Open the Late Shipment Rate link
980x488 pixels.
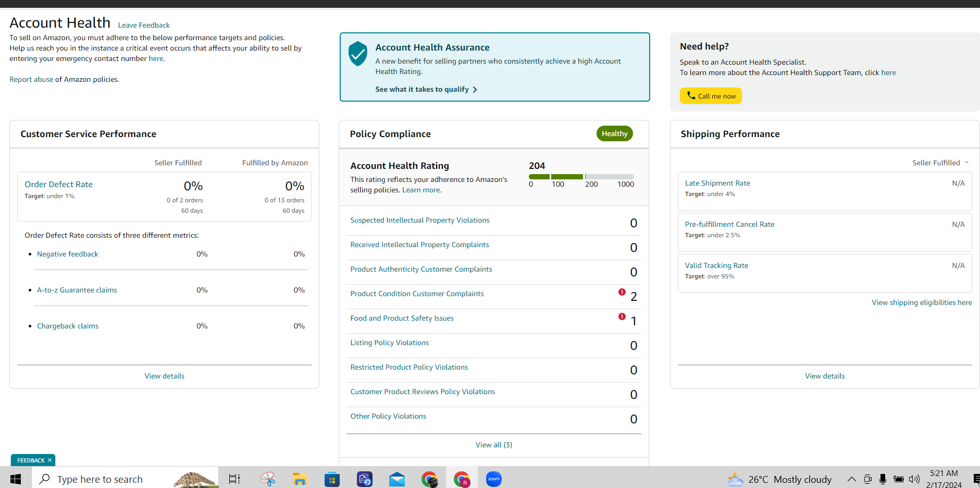click(717, 183)
